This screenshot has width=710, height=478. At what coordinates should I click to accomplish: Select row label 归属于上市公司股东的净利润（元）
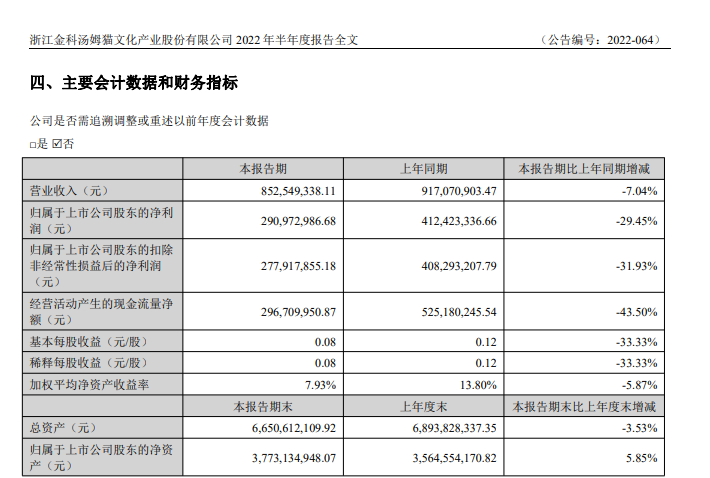[101, 220]
